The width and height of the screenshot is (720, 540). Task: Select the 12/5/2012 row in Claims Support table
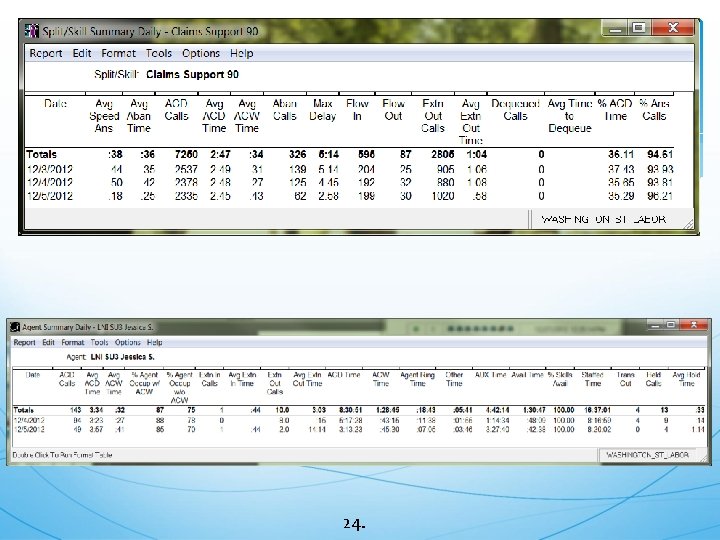click(x=349, y=196)
